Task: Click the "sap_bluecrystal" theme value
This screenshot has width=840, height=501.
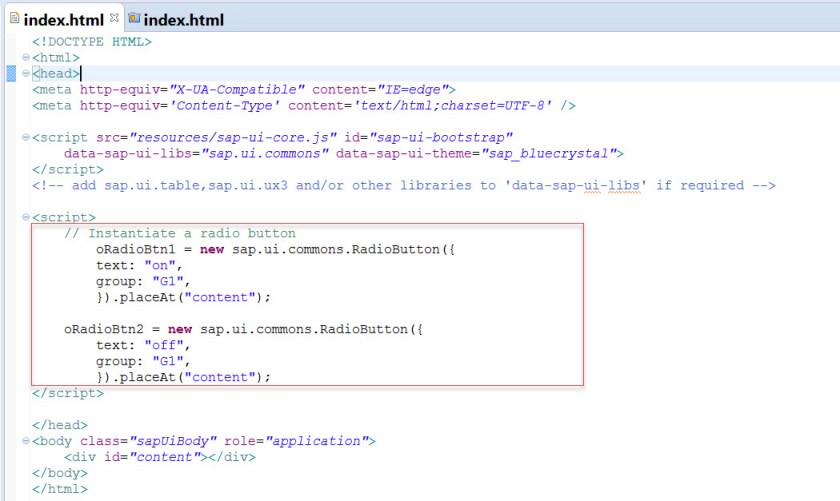Action: pyautogui.click(x=549, y=154)
